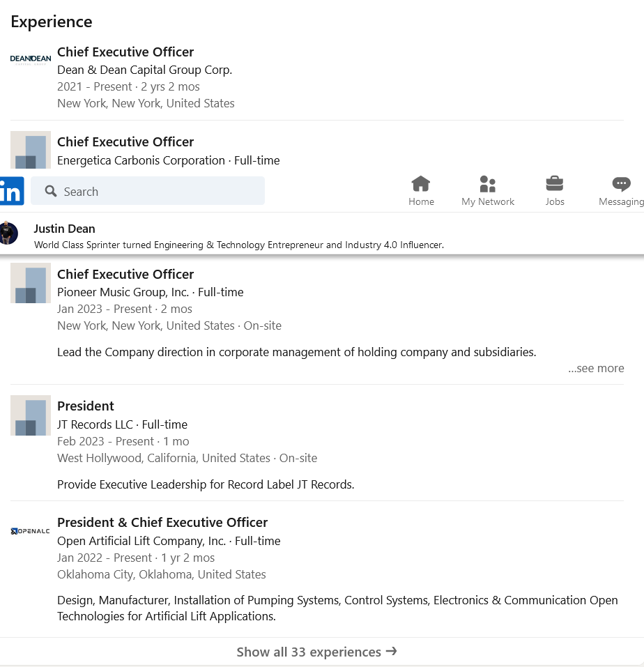Click "Provide Executive Leadership for Record Label" description
Image resolution: width=644 pixels, height=667 pixels.
(206, 484)
